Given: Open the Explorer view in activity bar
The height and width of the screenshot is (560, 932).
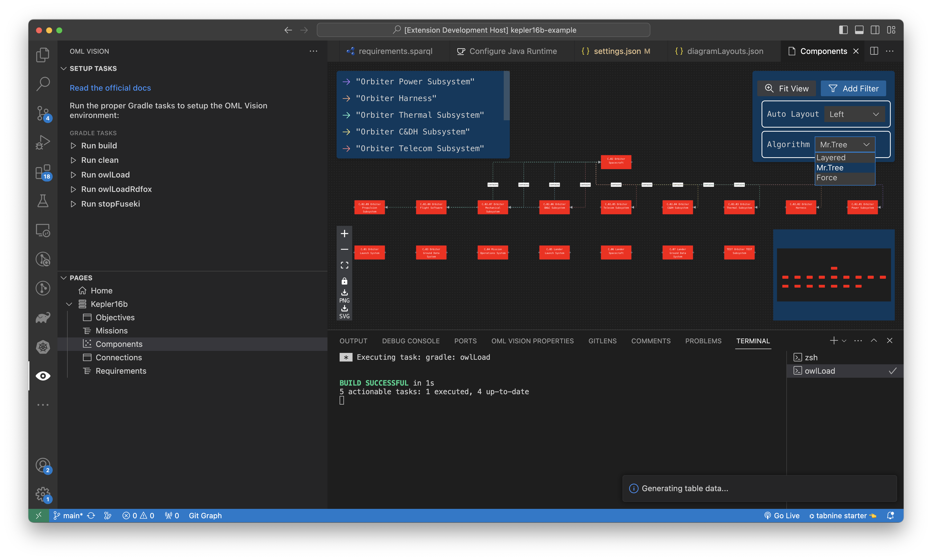Looking at the screenshot, I should pos(43,55).
